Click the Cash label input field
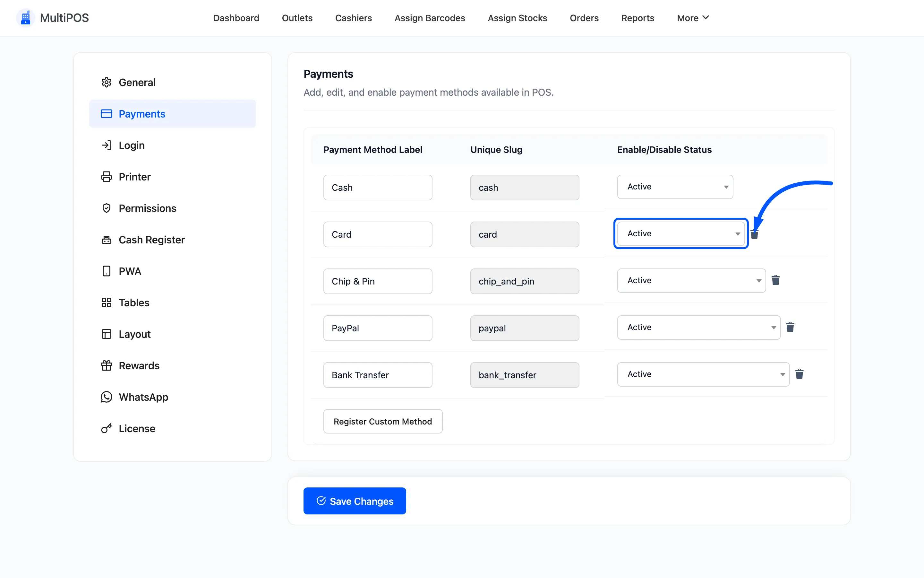This screenshot has width=924, height=578. (x=378, y=188)
